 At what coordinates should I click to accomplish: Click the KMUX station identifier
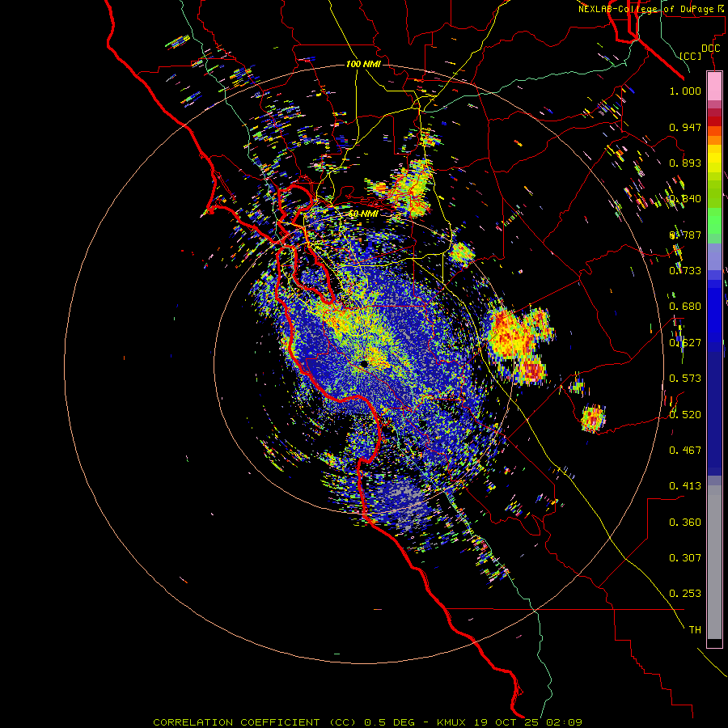tap(451, 722)
